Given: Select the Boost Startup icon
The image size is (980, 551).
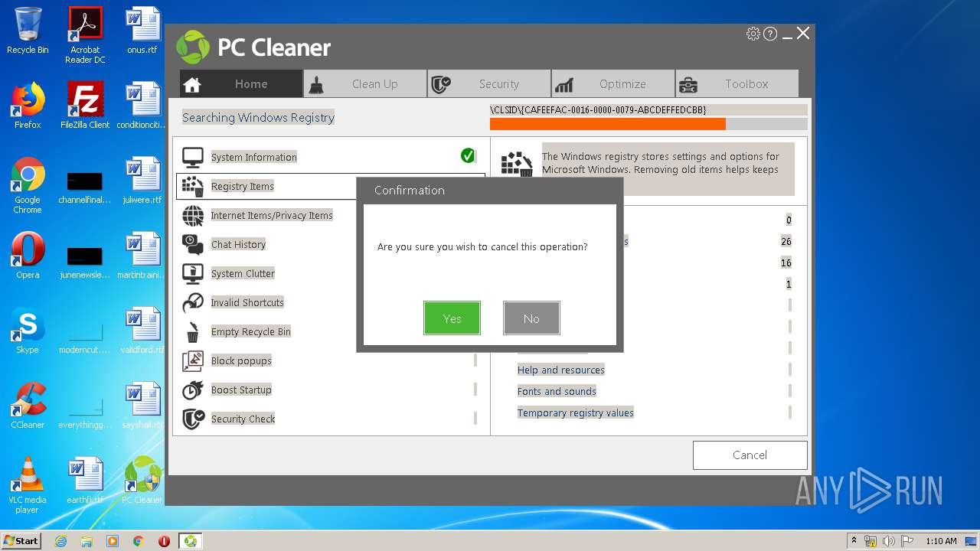Looking at the screenshot, I should [193, 390].
